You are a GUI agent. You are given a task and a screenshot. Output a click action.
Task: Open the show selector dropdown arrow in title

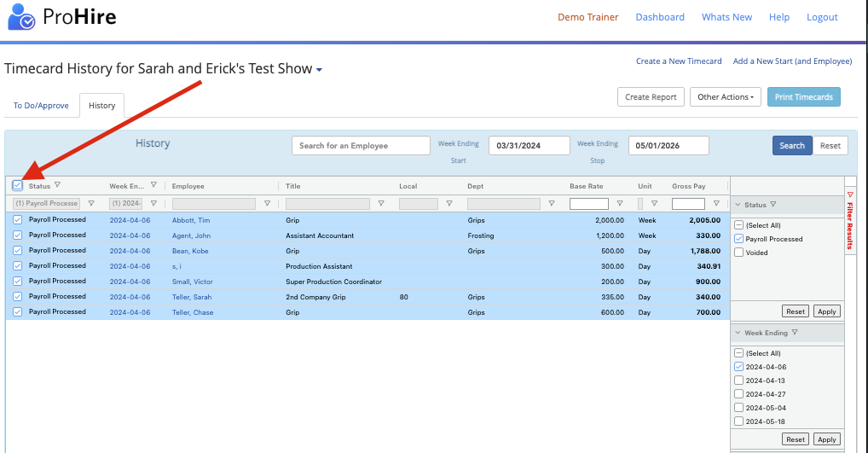(319, 70)
